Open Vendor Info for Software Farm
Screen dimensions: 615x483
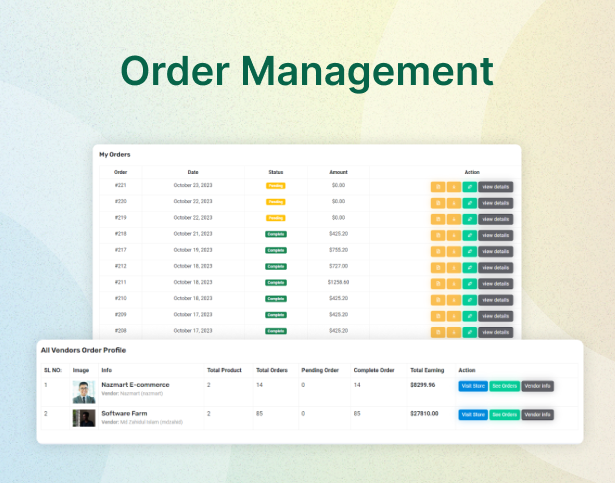(x=538, y=414)
